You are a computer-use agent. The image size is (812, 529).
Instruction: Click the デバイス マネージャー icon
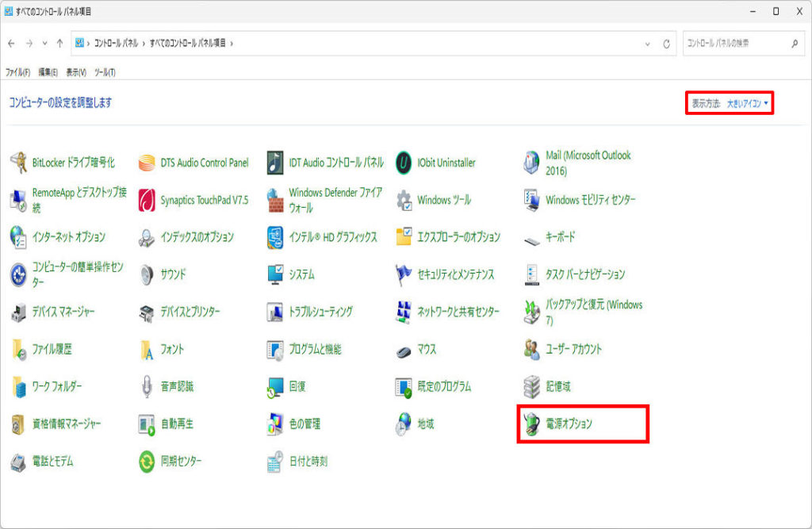click(19, 312)
